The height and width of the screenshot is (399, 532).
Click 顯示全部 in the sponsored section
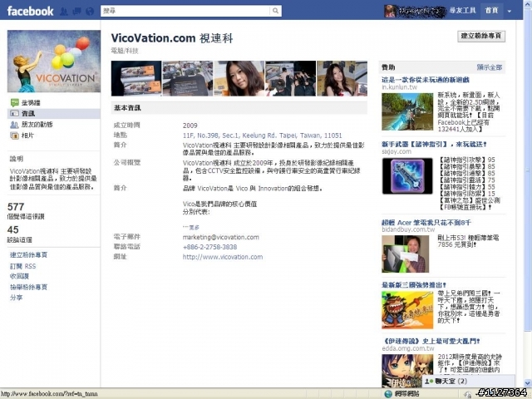tap(490, 67)
